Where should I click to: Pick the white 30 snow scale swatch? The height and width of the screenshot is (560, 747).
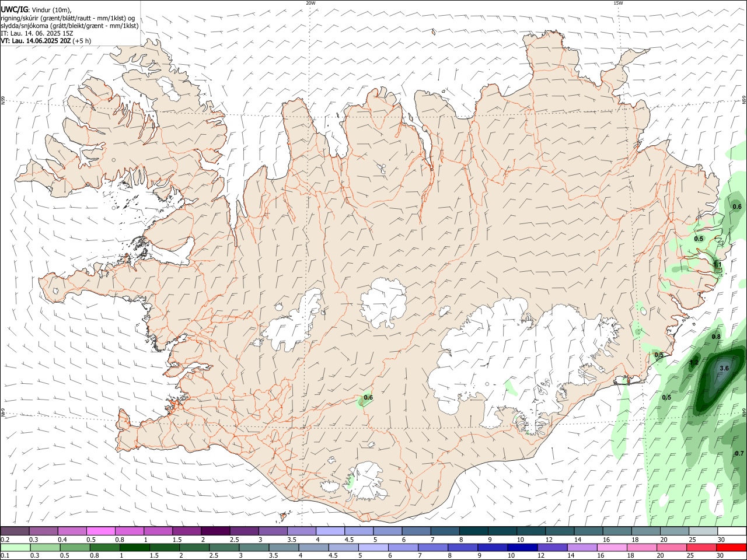732,531
